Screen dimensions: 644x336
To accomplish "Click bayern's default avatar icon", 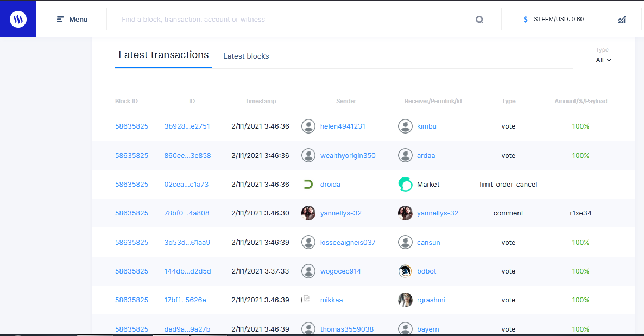I will 405,328.
